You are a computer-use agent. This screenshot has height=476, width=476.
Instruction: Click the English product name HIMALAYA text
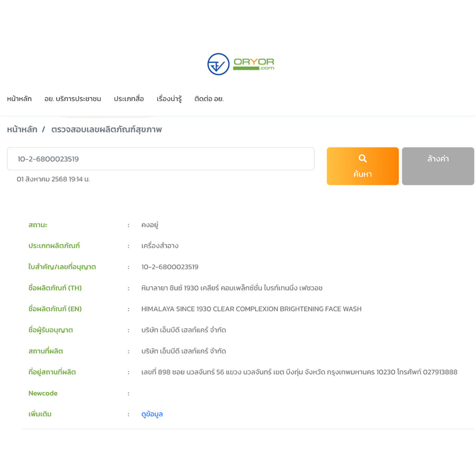[251, 309]
